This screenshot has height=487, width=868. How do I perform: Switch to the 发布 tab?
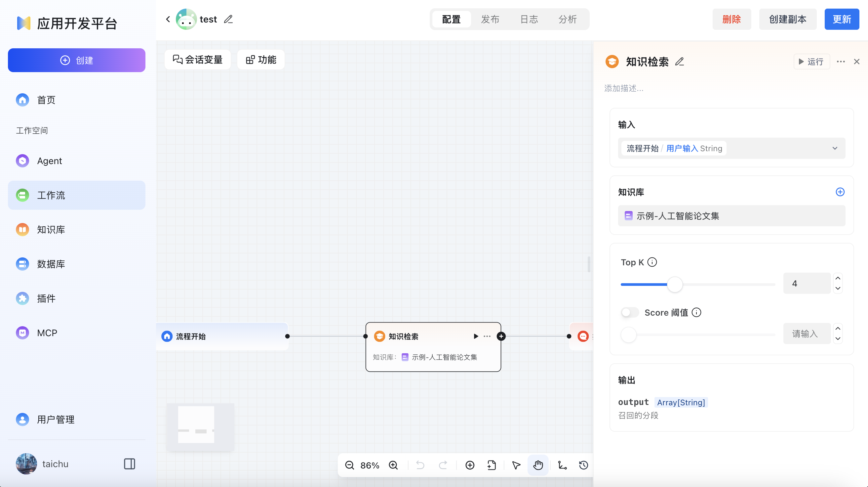tap(490, 19)
